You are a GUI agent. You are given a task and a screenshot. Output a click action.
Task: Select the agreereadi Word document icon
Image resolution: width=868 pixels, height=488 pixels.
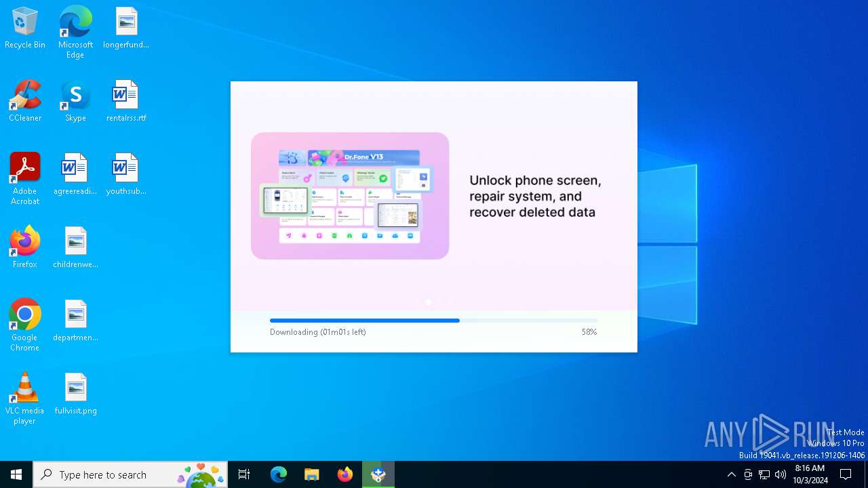75,174
